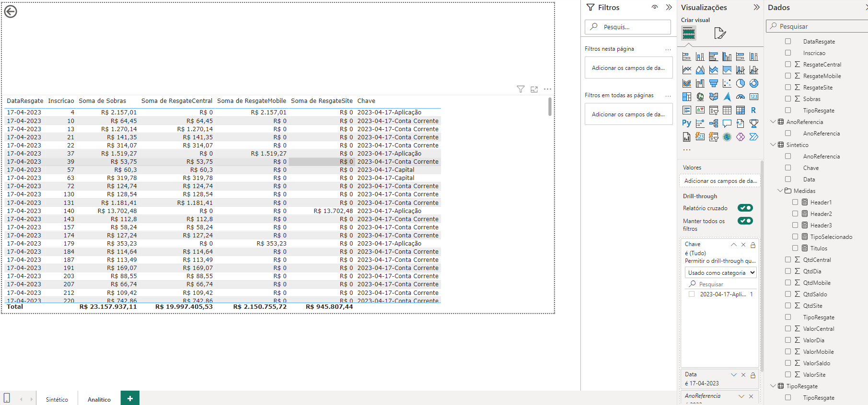Image resolution: width=868 pixels, height=405 pixels.
Task: Check the DataResgate field checkbox
Action: tap(788, 41)
